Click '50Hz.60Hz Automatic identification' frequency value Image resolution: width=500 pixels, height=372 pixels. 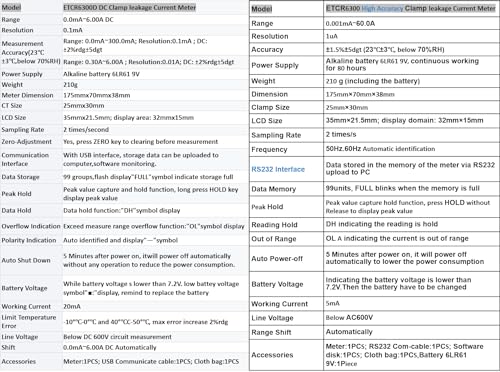click(380, 149)
